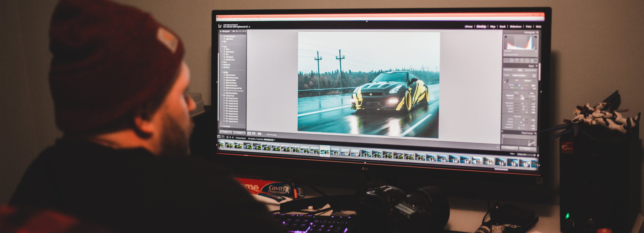Toggle highlight clipping indicator in Histogram

tap(536, 37)
